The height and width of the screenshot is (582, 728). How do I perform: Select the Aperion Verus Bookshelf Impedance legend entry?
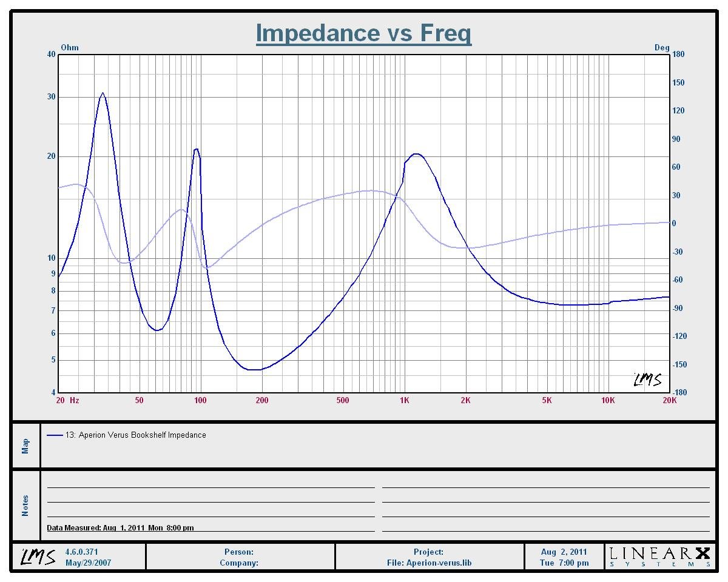[x=136, y=435]
